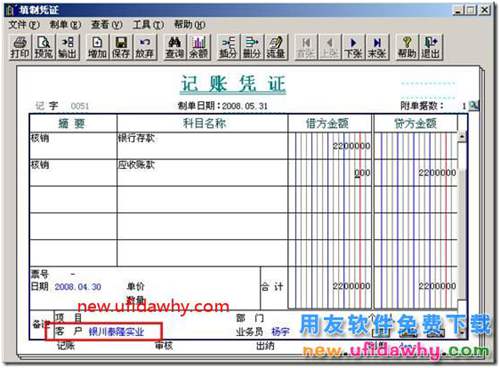Click the 打印 print toolbar icon

point(20,47)
